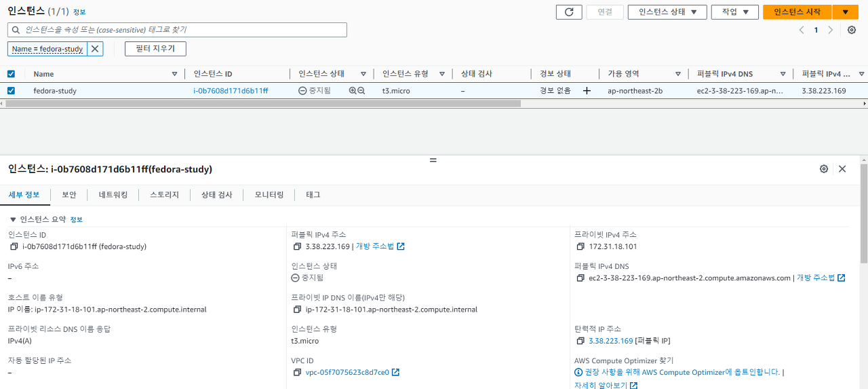Zoom out icon in fedora-study row
868x389 pixels.
(361, 90)
